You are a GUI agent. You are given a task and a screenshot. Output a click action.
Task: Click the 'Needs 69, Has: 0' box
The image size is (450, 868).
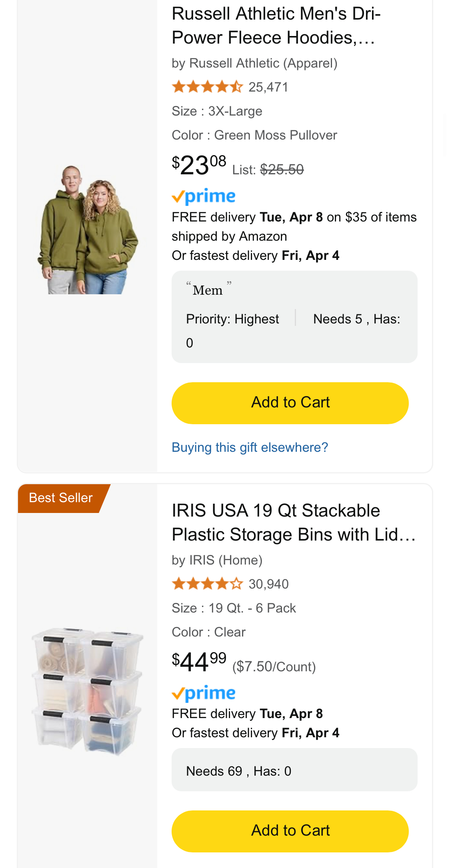tap(294, 770)
